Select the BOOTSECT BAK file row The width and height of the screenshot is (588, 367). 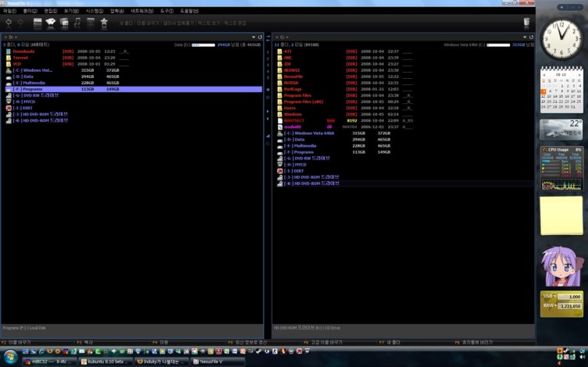point(404,121)
